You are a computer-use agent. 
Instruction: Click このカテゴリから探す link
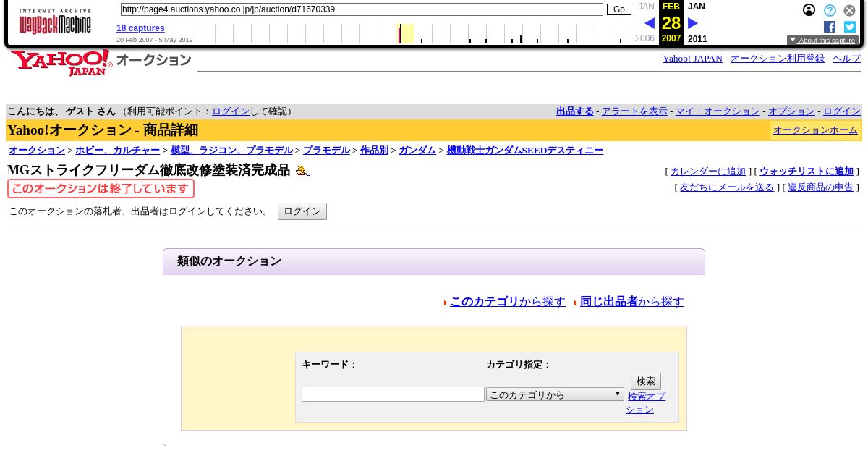pyautogui.click(x=508, y=302)
